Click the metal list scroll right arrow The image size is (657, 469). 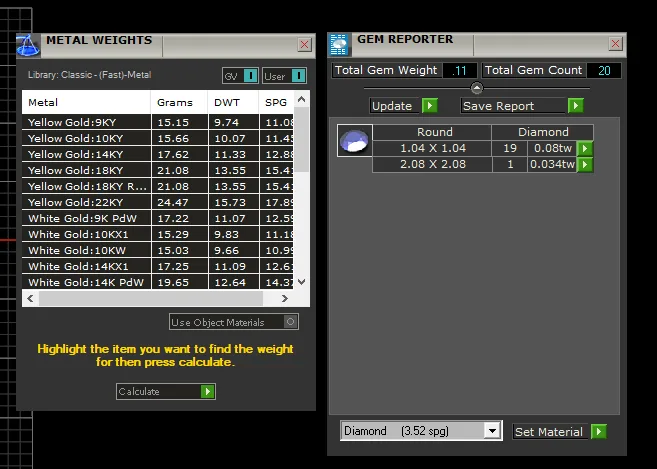tap(285, 298)
